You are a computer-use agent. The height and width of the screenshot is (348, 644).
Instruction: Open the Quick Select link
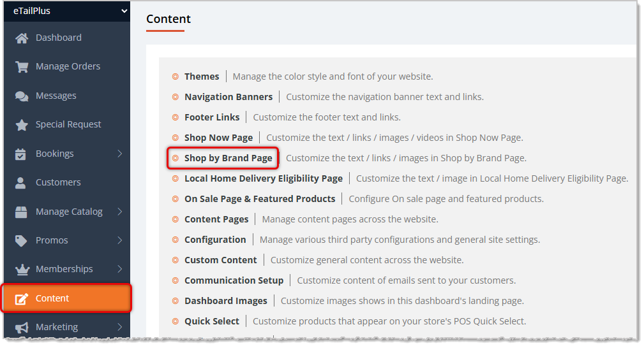coord(211,321)
